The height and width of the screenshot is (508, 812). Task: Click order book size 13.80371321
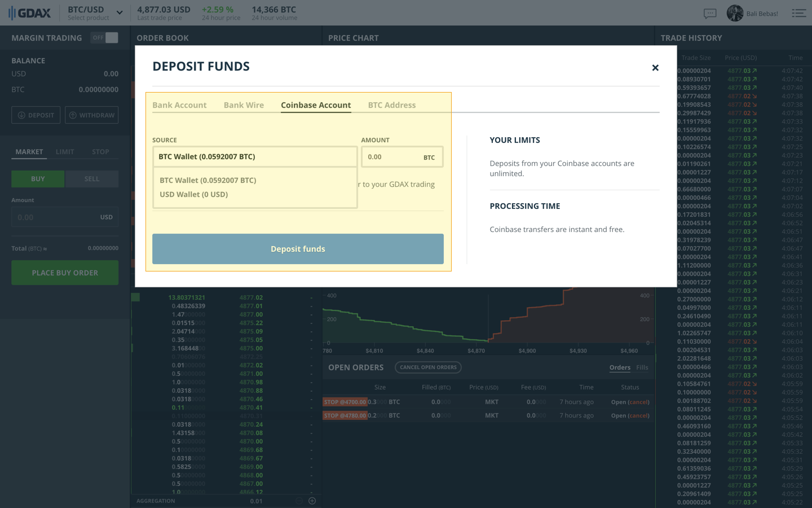click(187, 297)
